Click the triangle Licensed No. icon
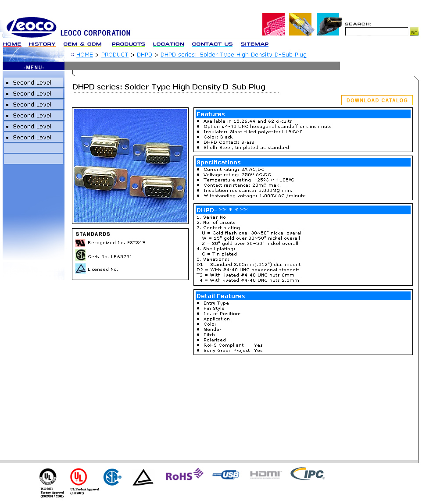Image resolution: width=440 pixels, height=504 pixels. [80, 269]
